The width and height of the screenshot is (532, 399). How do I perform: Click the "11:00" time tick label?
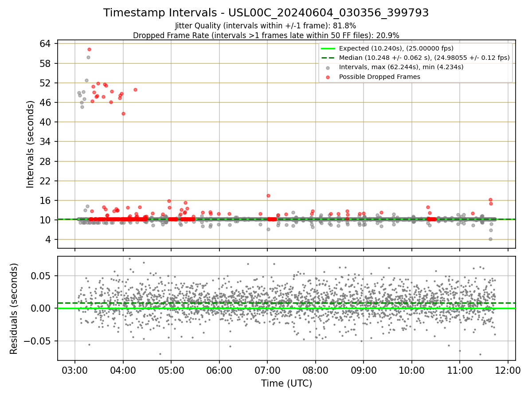(x=460, y=369)
